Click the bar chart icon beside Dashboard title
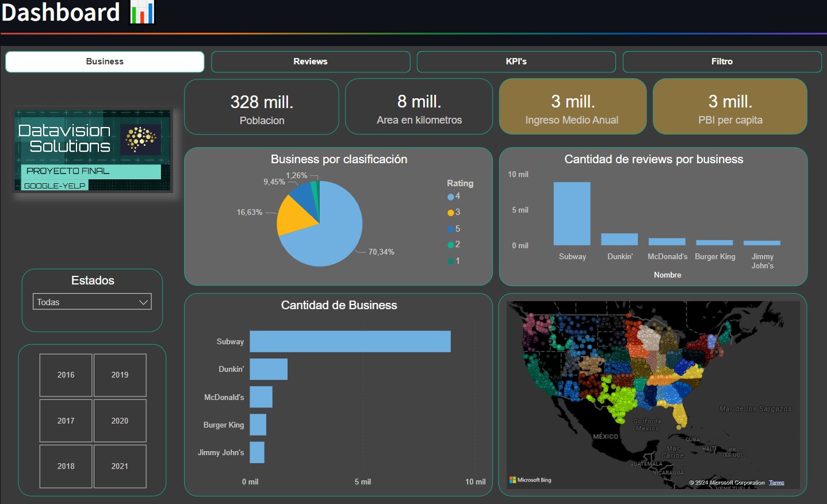This screenshot has height=504, width=827. point(142,12)
